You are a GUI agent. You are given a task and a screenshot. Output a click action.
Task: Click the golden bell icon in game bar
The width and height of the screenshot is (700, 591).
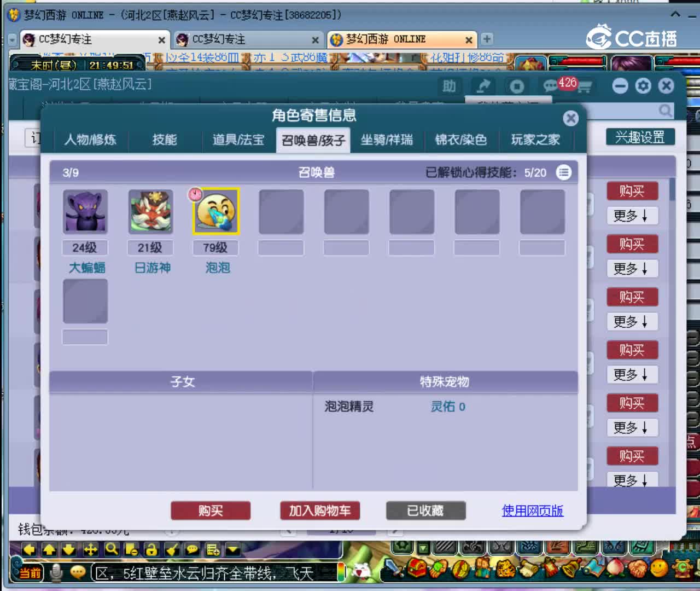point(572,569)
